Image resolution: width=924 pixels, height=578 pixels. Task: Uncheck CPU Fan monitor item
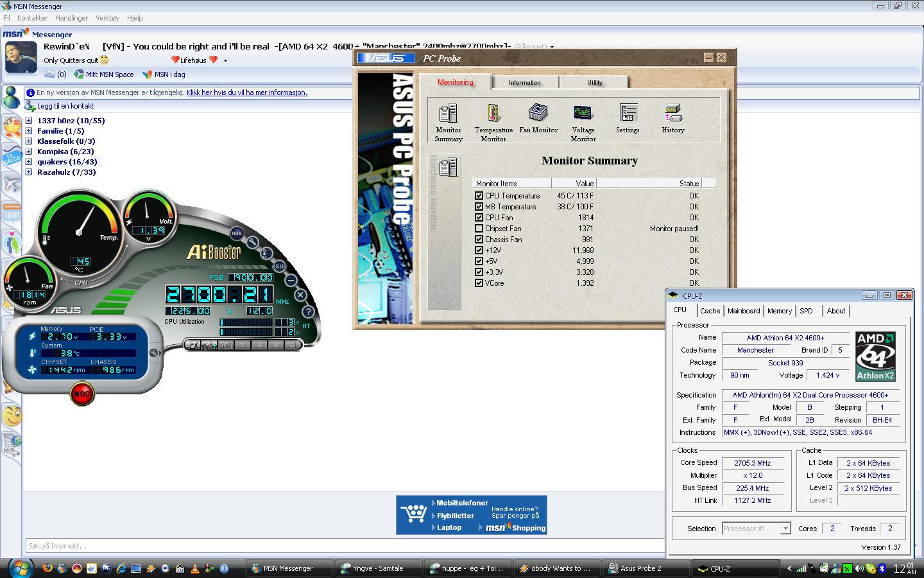click(479, 217)
